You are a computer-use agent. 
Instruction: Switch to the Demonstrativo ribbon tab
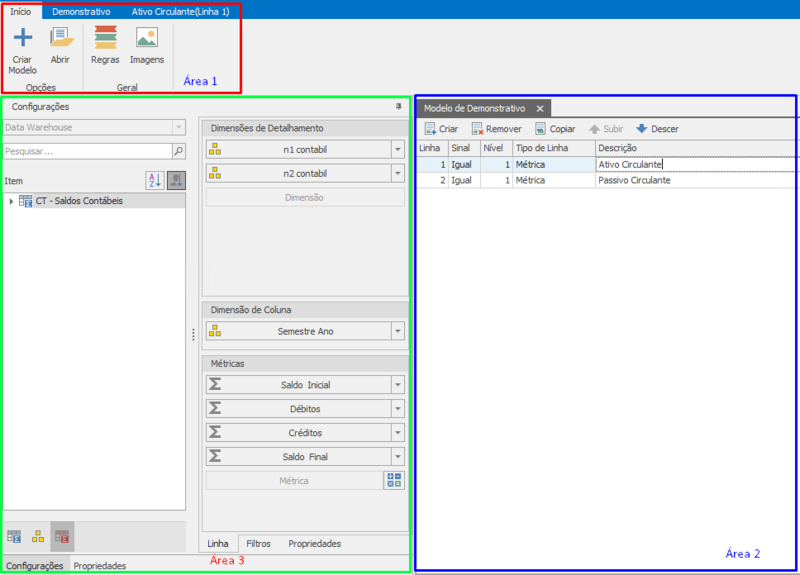click(81, 11)
